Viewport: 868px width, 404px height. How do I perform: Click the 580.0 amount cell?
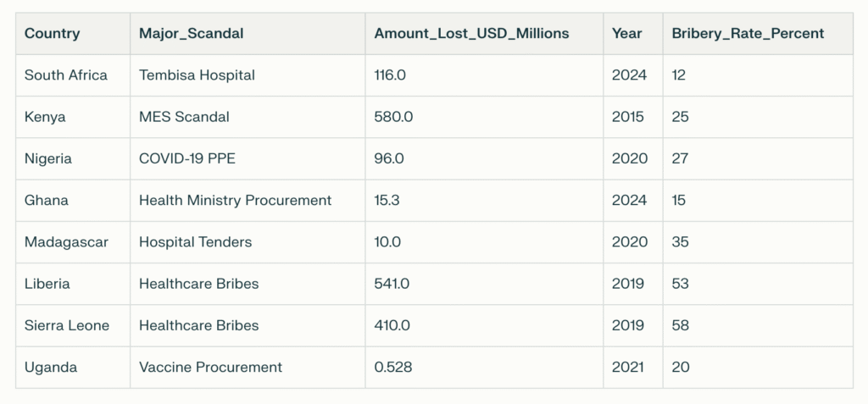393,117
